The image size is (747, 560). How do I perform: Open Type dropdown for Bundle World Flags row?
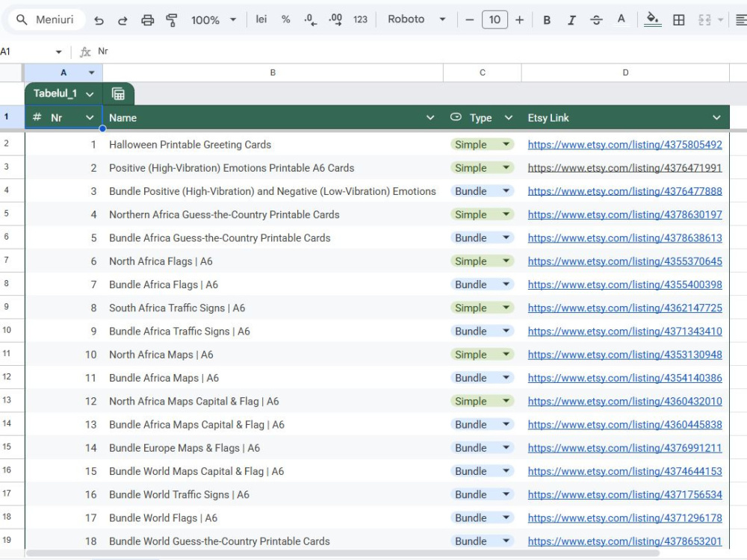pyautogui.click(x=506, y=517)
